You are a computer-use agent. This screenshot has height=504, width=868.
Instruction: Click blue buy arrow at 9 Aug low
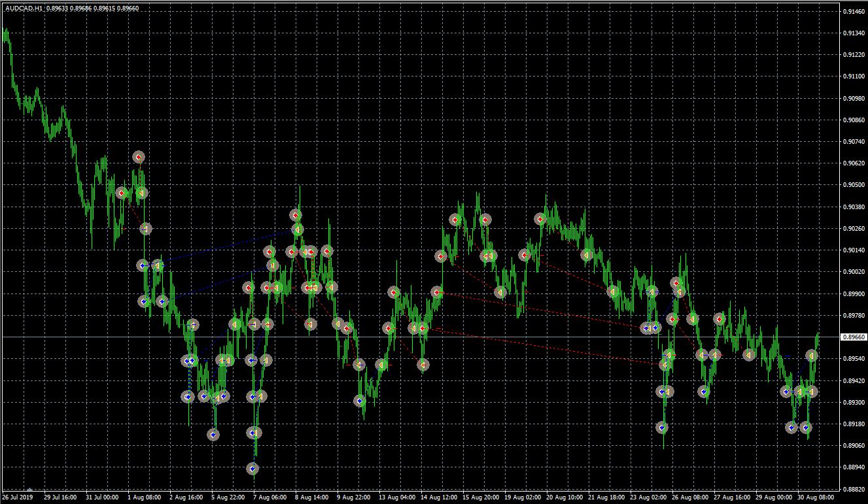(x=359, y=401)
